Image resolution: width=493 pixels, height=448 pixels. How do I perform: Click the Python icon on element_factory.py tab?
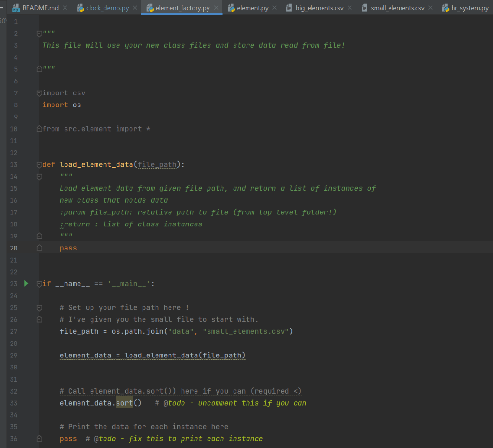[150, 8]
